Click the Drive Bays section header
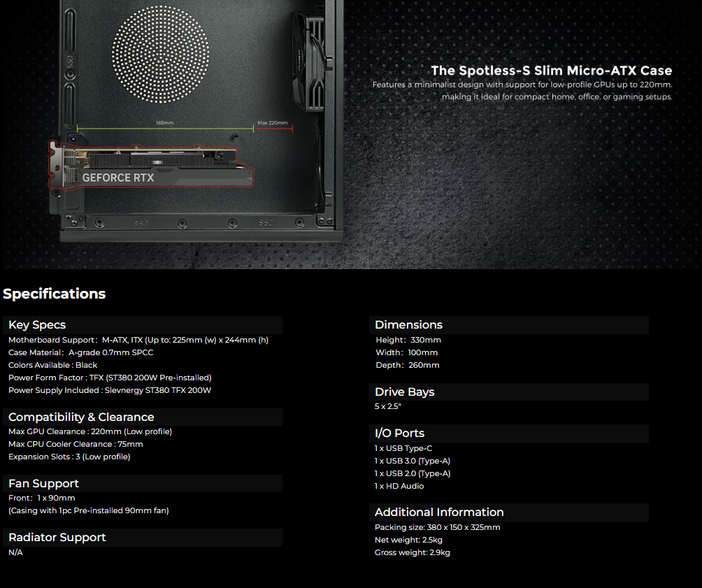The image size is (702, 588). pos(404,392)
